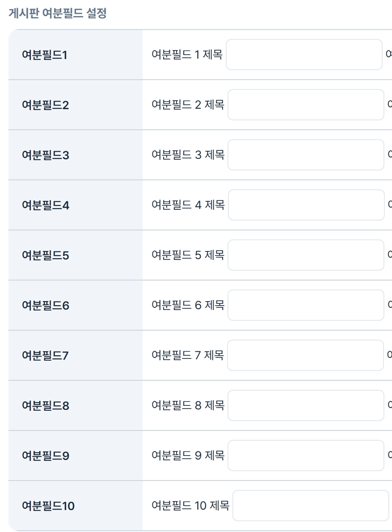
Task: Click the 여분필드1 row header
Action: (x=44, y=55)
